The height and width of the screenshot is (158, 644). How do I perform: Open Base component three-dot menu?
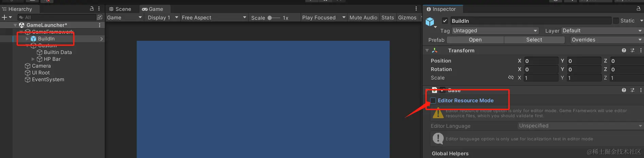(x=641, y=90)
